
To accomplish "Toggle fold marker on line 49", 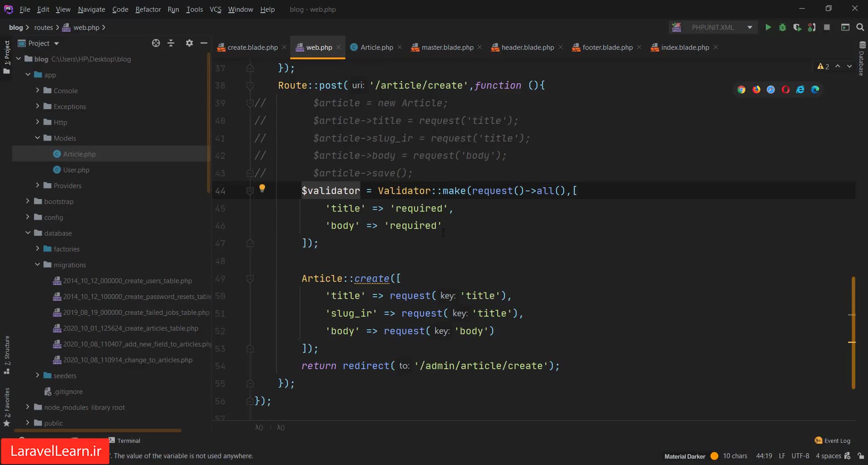I will pos(250,279).
